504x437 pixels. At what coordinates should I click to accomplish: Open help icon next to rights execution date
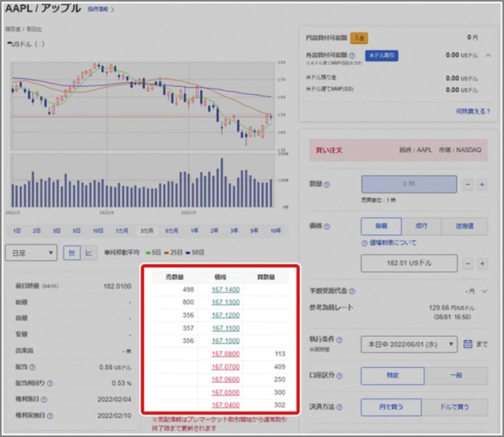50,416
